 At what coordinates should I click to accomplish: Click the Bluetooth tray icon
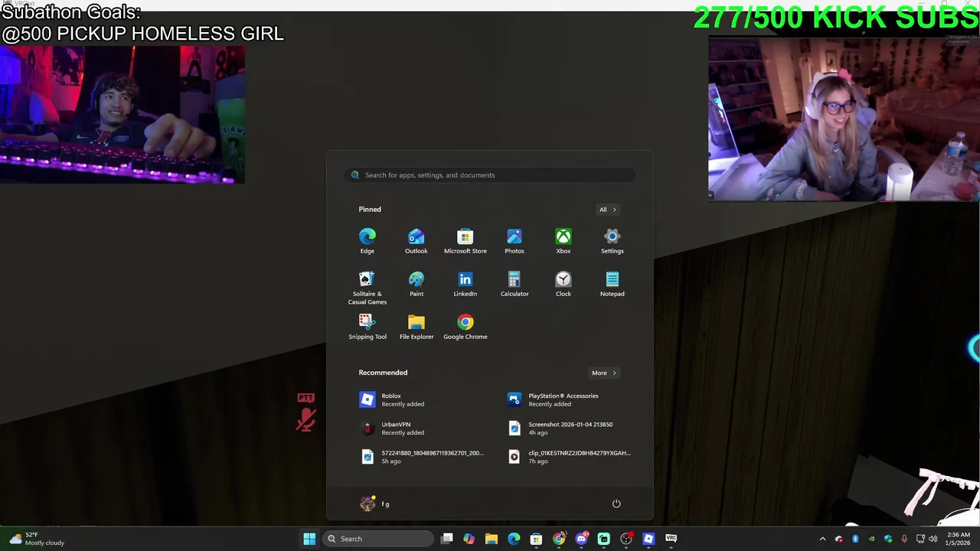855,539
